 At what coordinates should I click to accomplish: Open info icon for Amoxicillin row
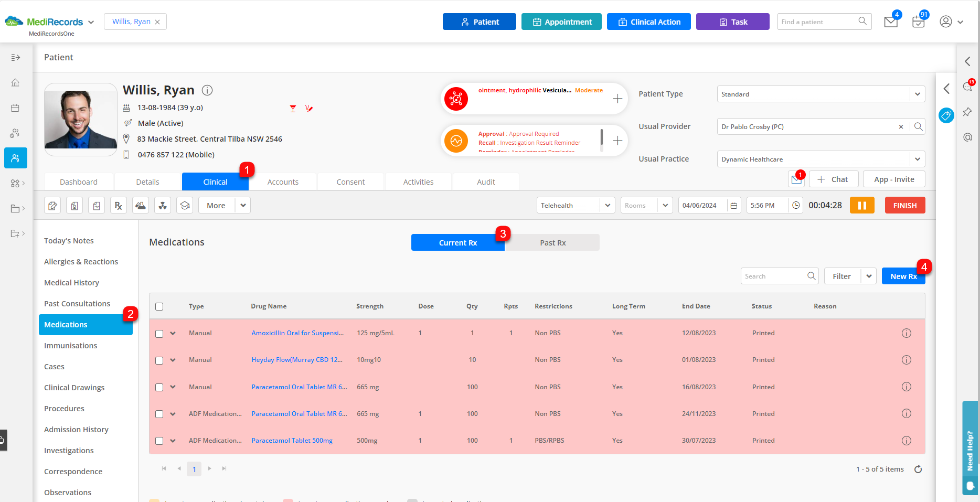pyautogui.click(x=906, y=333)
